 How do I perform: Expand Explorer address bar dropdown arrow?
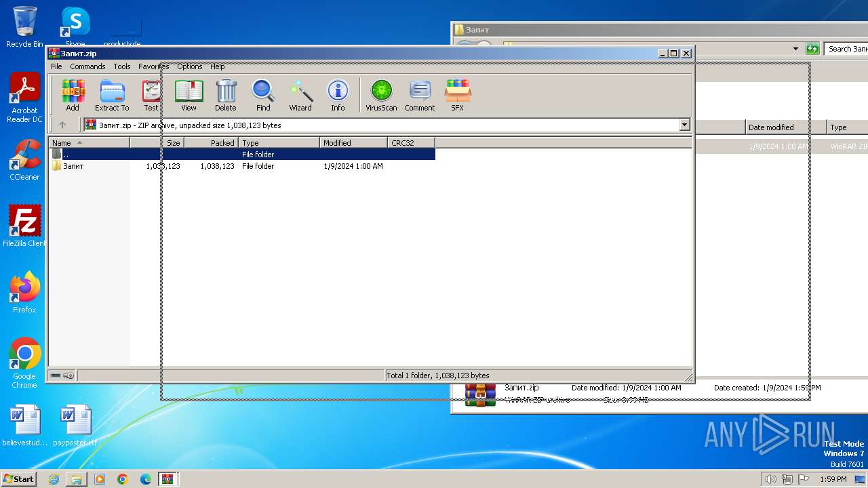(x=795, y=49)
